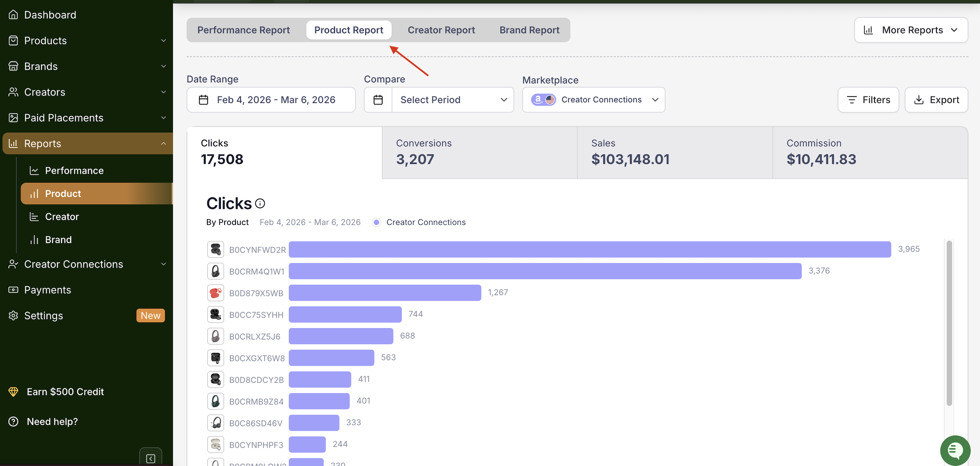
Task: Click the Dashboard home icon
Action: pyautogui.click(x=13, y=15)
